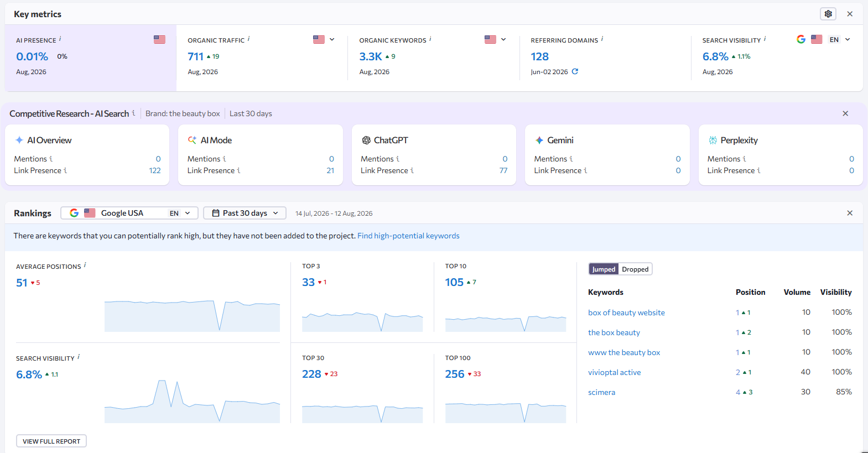868x453 pixels.
Task: Click the Perplexity logo icon
Action: pyautogui.click(x=713, y=140)
